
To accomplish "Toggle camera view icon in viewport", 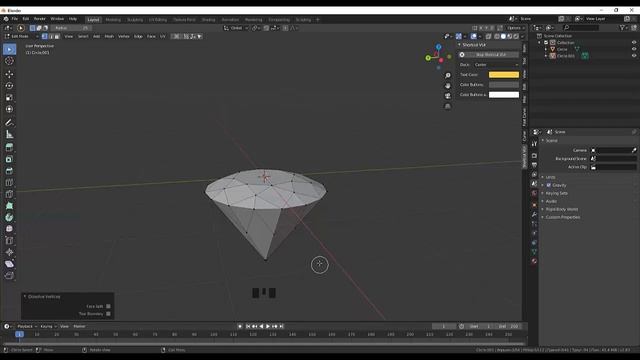I will coord(448,96).
